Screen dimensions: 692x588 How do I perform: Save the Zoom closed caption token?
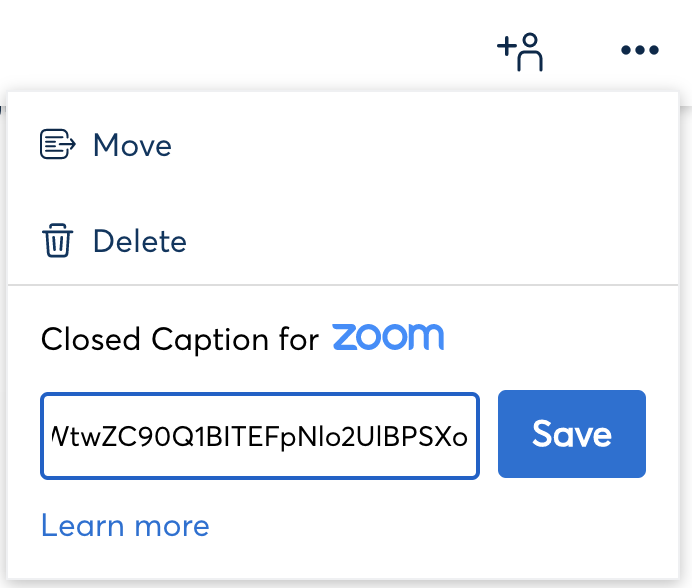tap(572, 434)
